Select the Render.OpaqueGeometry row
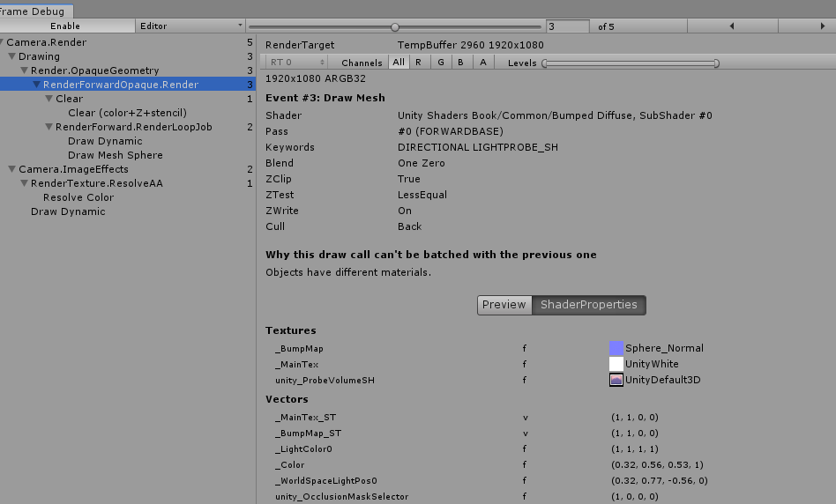Screen dimensions: 836x504 [x=127, y=70]
